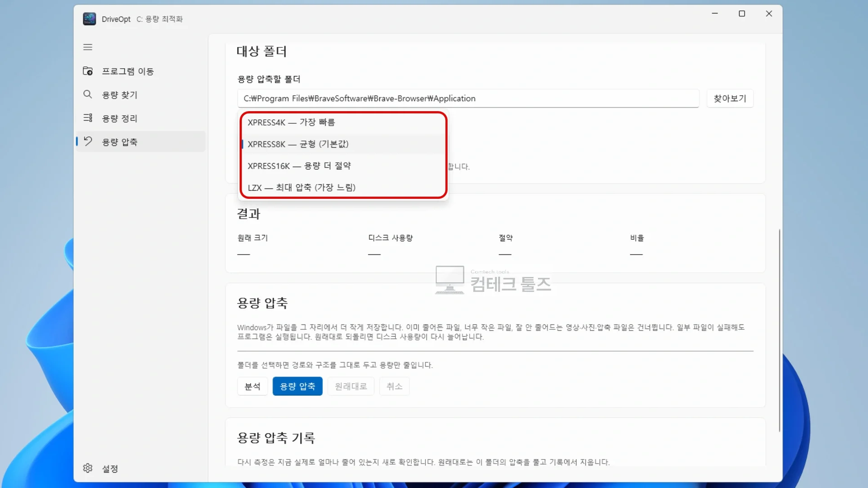Close the DriveOpt window
This screenshot has width=868, height=488.
769,14
